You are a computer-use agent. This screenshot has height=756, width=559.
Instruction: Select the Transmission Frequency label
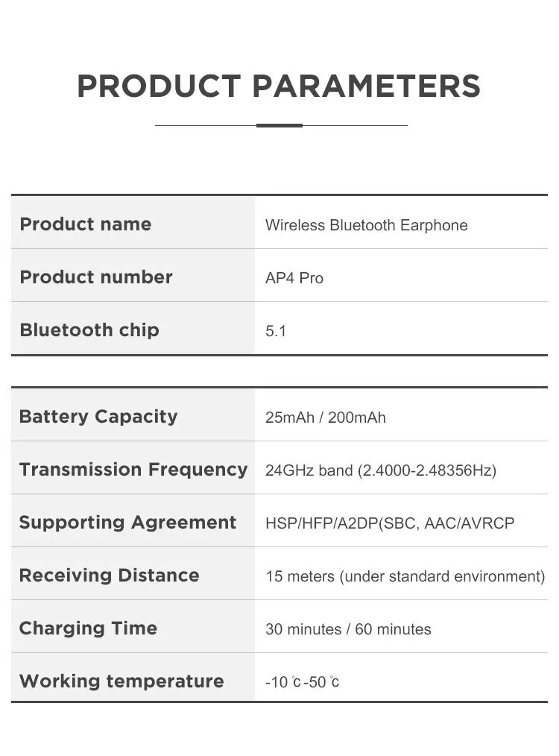click(133, 470)
